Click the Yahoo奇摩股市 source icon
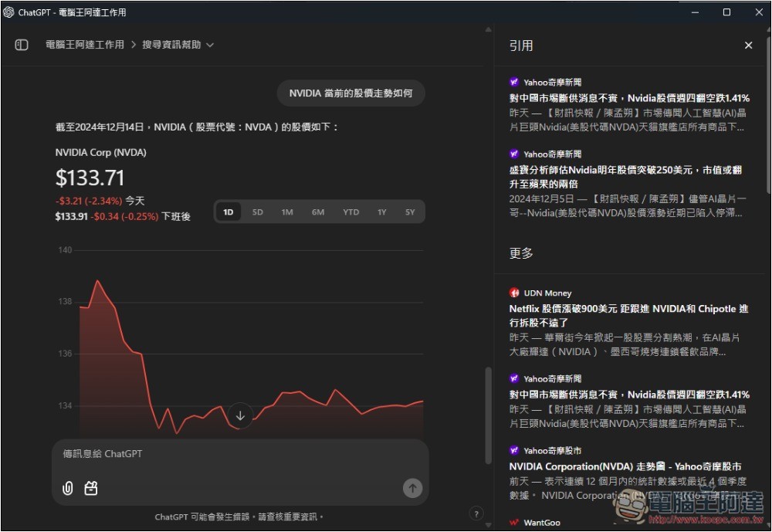 514,450
